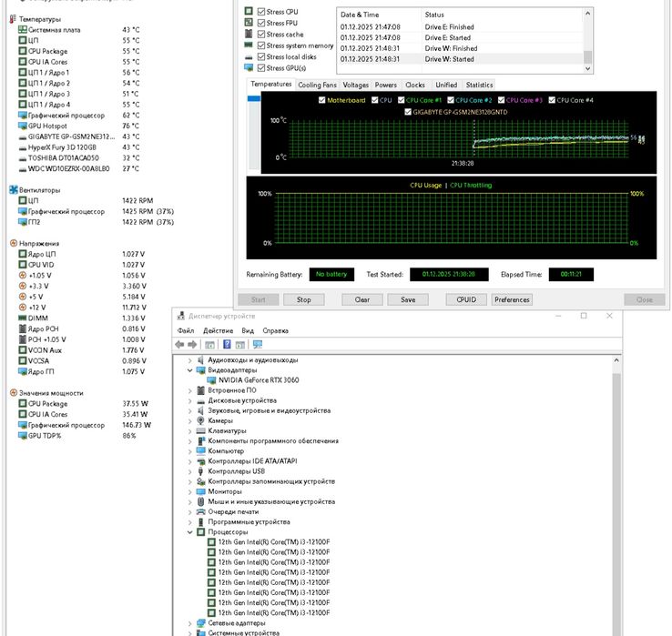
Task: Open the Файл menu in Device Manager
Action: coord(186,330)
